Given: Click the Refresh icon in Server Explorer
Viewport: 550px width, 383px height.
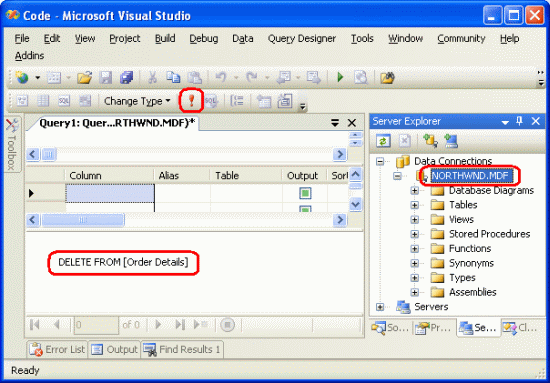Looking at the screenshot, I should point(383,141).
